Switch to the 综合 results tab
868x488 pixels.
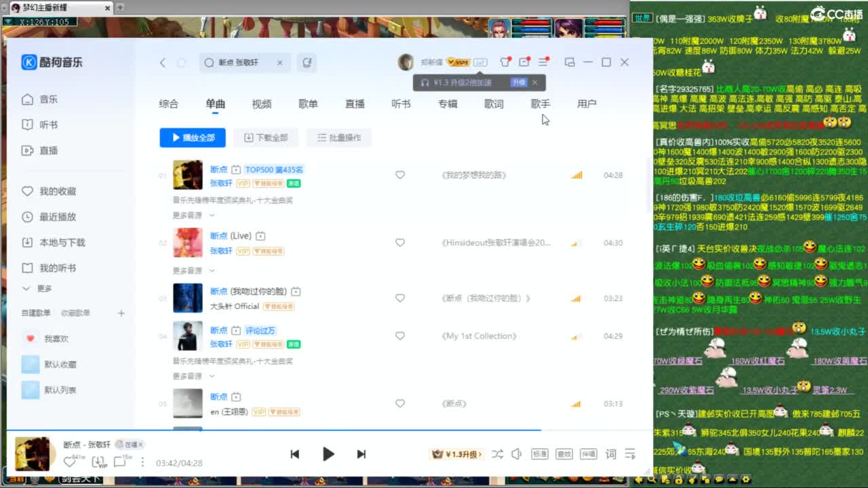tap(169, 104)
